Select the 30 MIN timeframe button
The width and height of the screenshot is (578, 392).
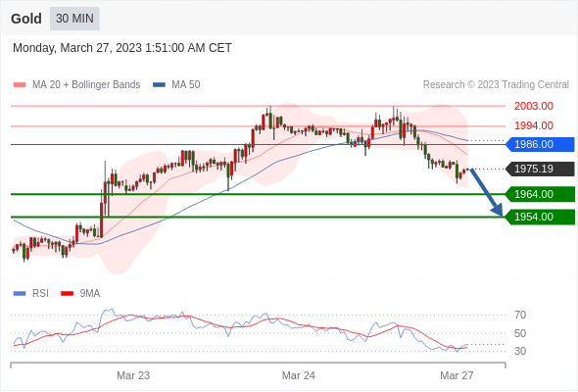point(74,19)
